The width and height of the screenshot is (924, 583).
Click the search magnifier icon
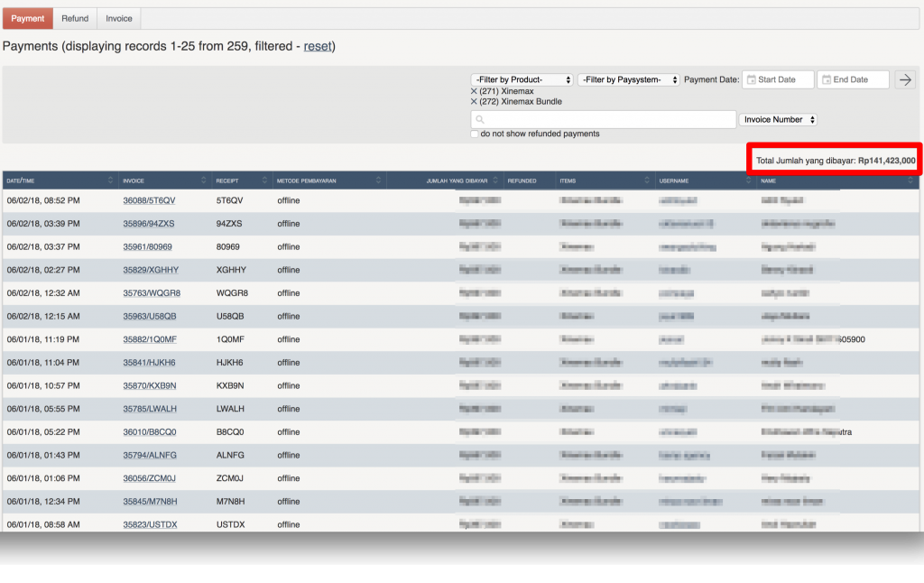(x=480, y=120)
